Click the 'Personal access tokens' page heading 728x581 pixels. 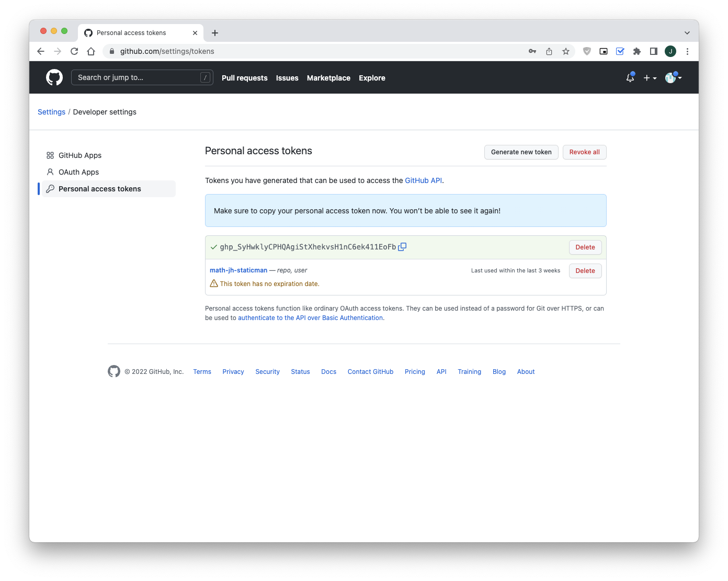[258, 151]
